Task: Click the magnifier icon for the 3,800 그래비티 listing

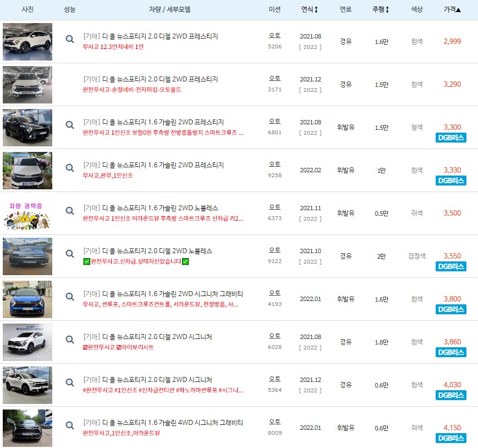Action: (x=70, y=297)
